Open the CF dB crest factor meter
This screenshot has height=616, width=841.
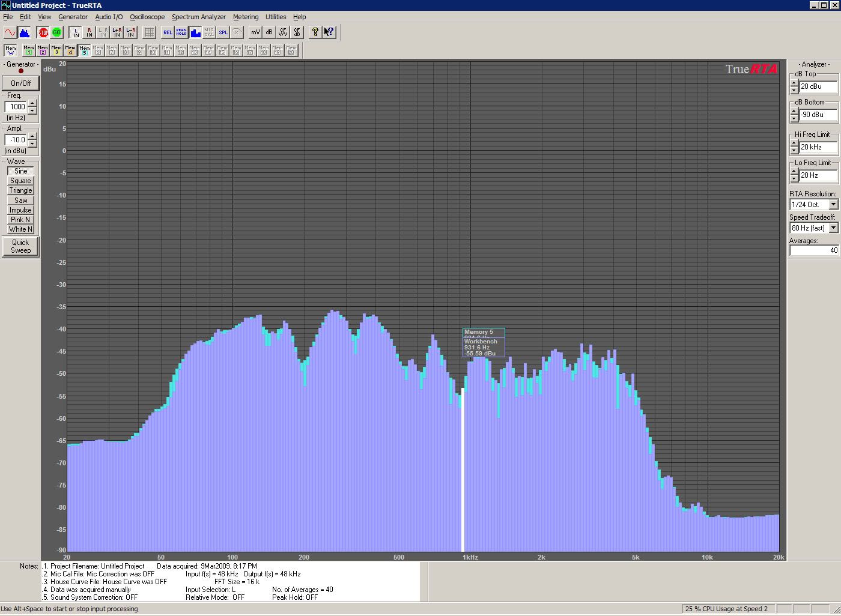(x=297, y=32)
